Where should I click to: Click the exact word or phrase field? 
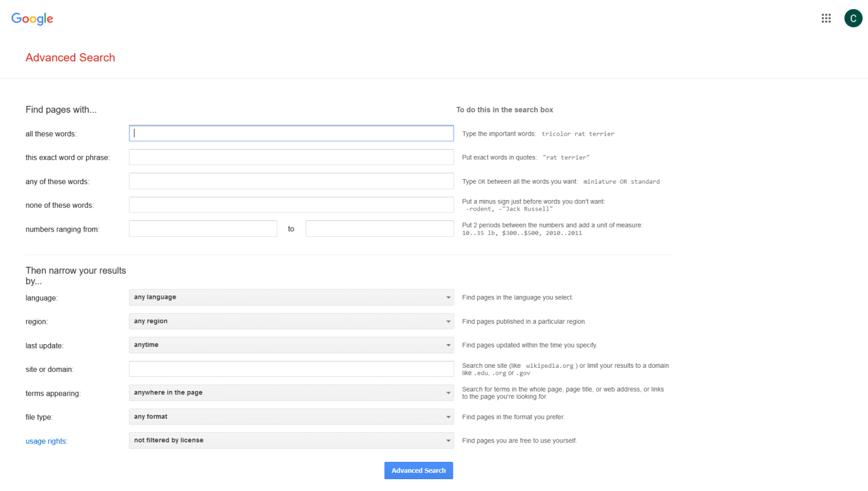[x=291, y=157]
